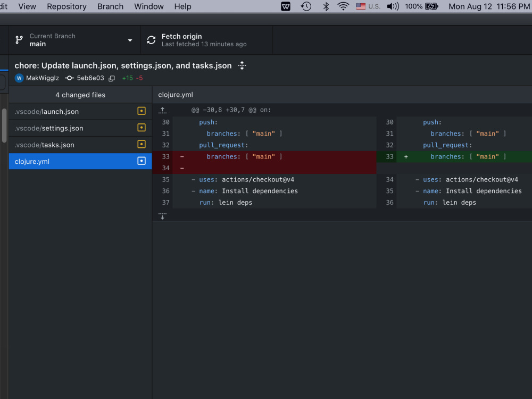Click added line 33 in right diff
The height and width of the screenshot is (399, 532).
click(x=454, y=156)
